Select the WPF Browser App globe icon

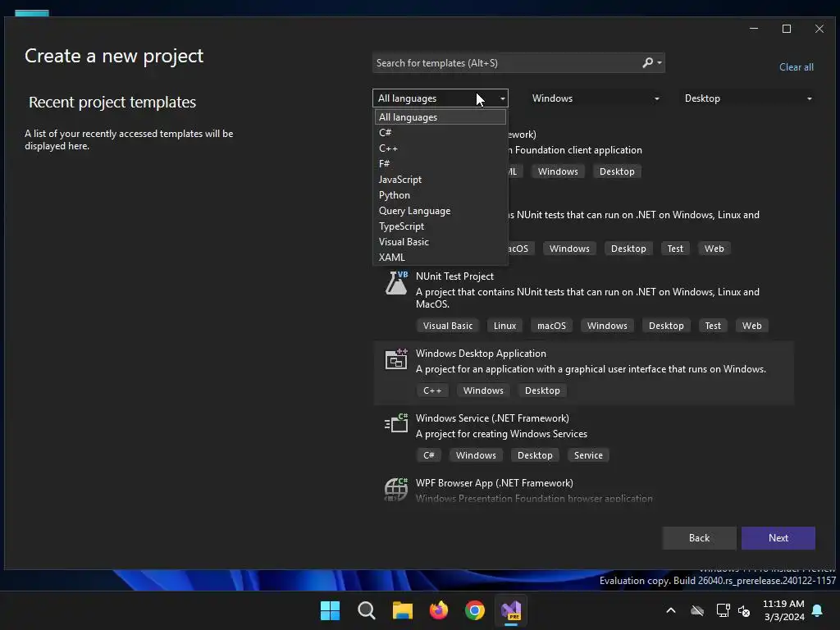396,489
